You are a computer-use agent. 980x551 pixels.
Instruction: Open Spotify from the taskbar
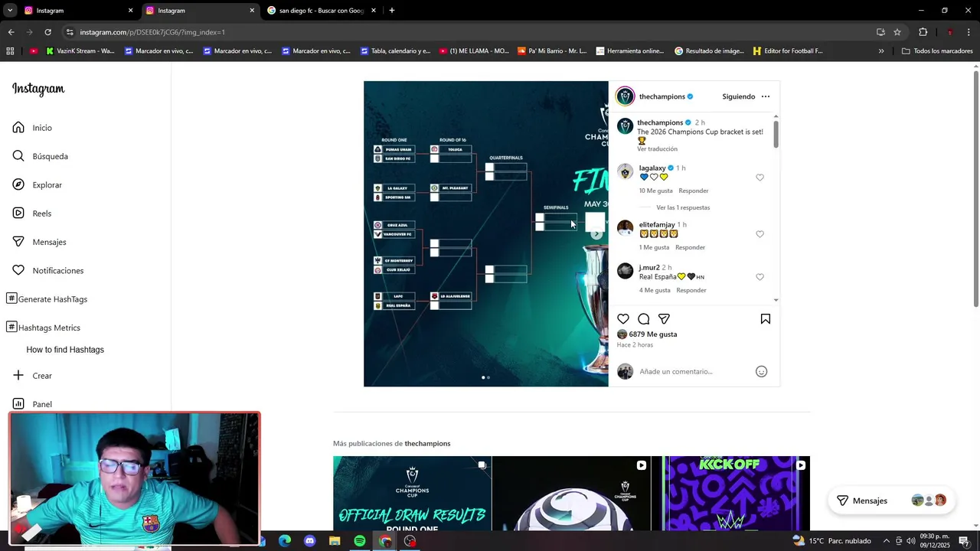tap(360, 541)
